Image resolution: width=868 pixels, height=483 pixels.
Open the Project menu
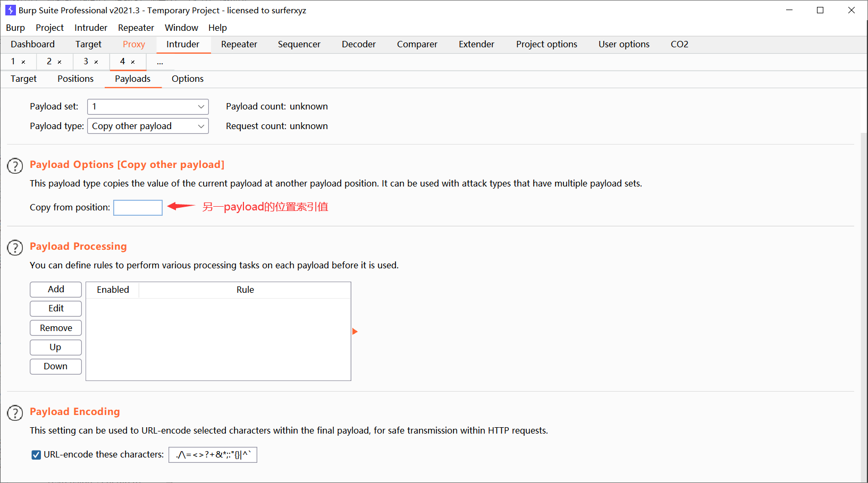coord(49,28)
